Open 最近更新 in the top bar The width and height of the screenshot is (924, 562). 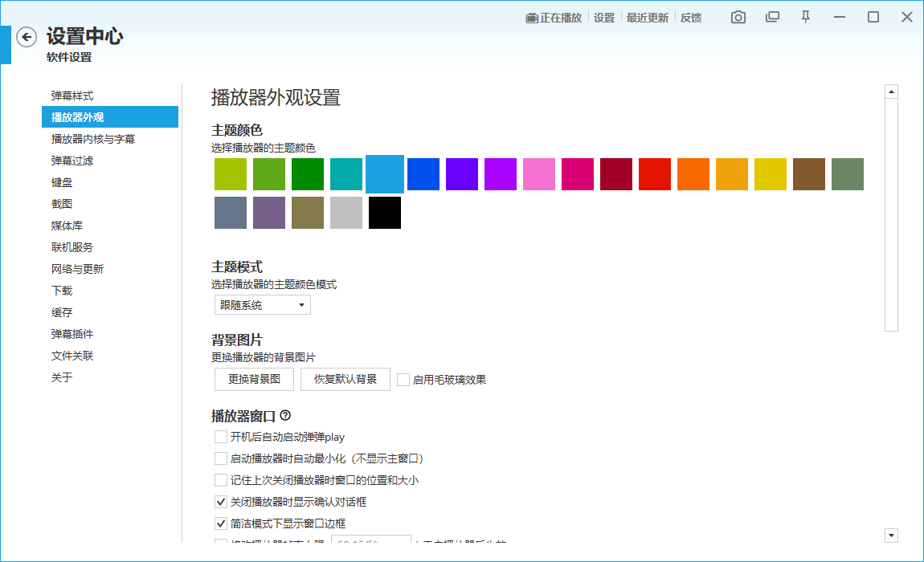point(647,18)
